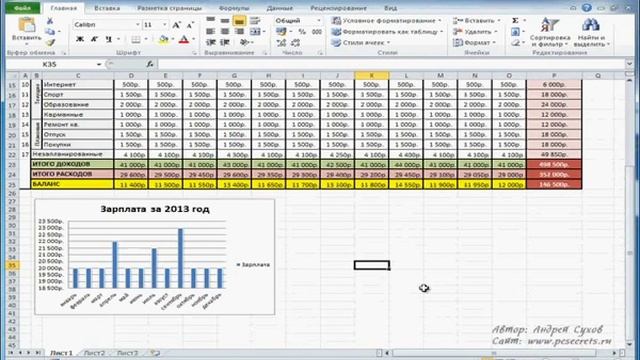
Task: Select the Format Painter brush icon
Action: (x=50, y=42)
